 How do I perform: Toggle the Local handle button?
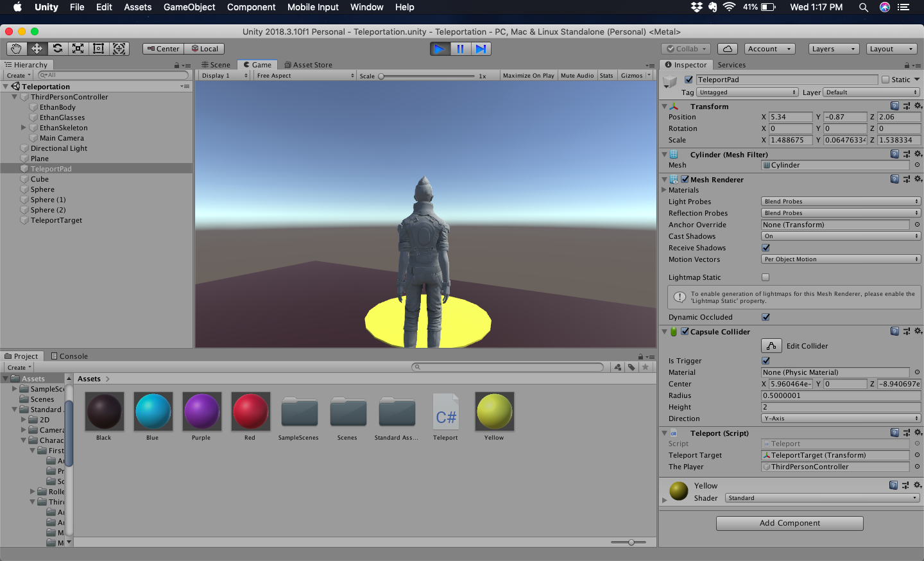coord(205,49)
